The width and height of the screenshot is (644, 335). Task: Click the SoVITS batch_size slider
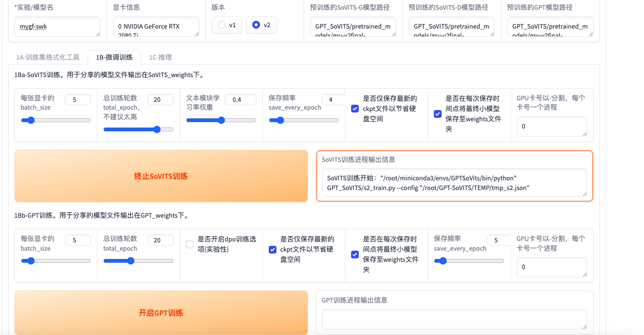[x=56, y=120]
